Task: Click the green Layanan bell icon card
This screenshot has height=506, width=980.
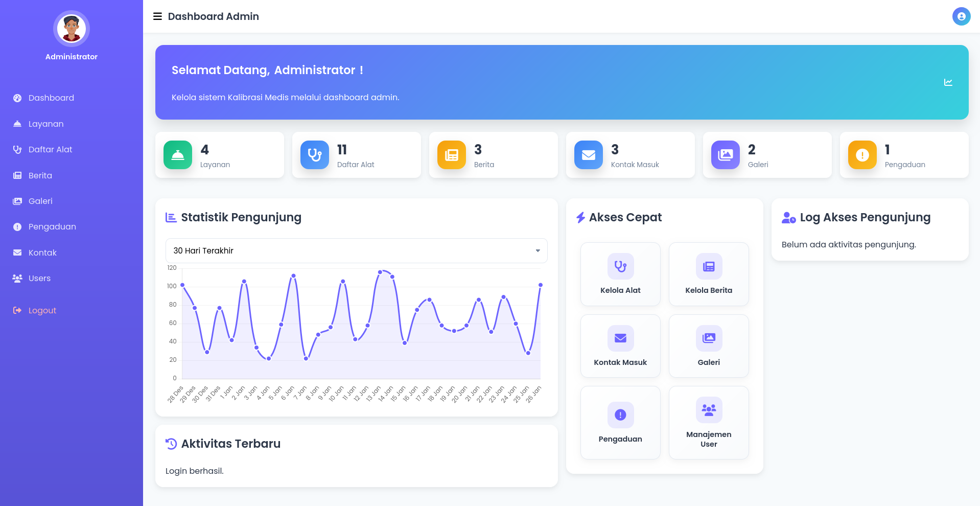Action: point(178,155)
